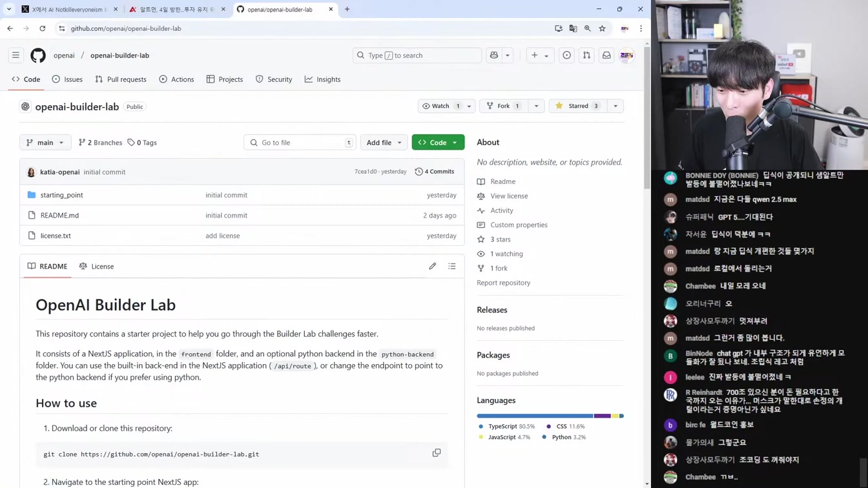This screenshot has height=488, width=868.
Task: Open the Chrome three-dot menu
Action: [641, 28]
